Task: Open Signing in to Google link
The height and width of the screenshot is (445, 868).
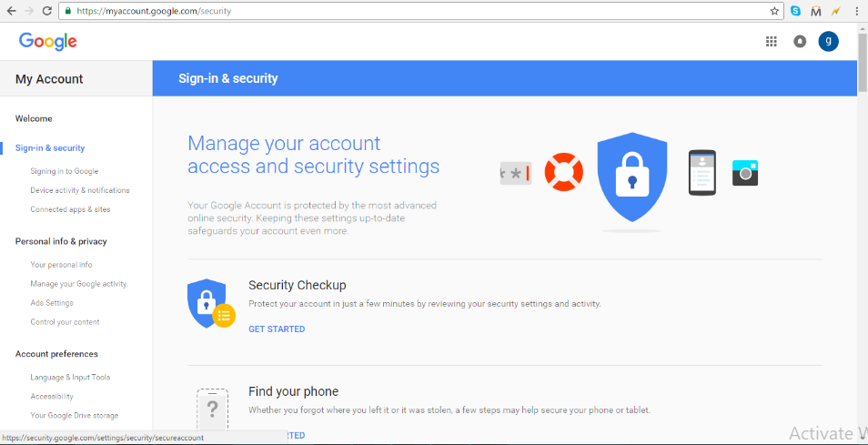Action: click(x=65, y=172)
